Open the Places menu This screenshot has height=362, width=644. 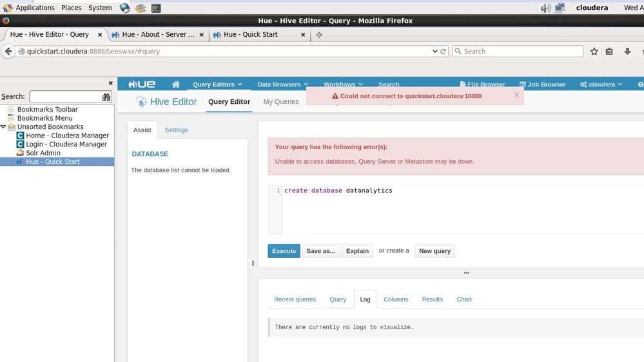coord(71,8)
